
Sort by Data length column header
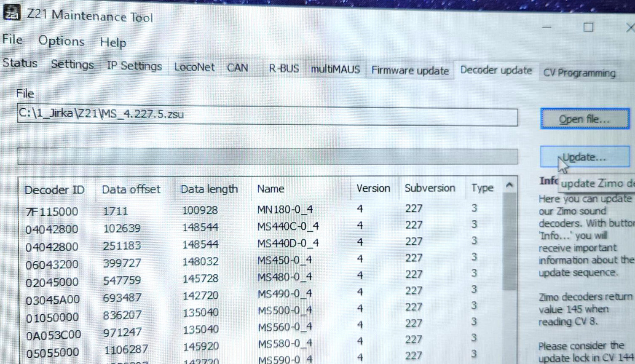click(209, 189)
